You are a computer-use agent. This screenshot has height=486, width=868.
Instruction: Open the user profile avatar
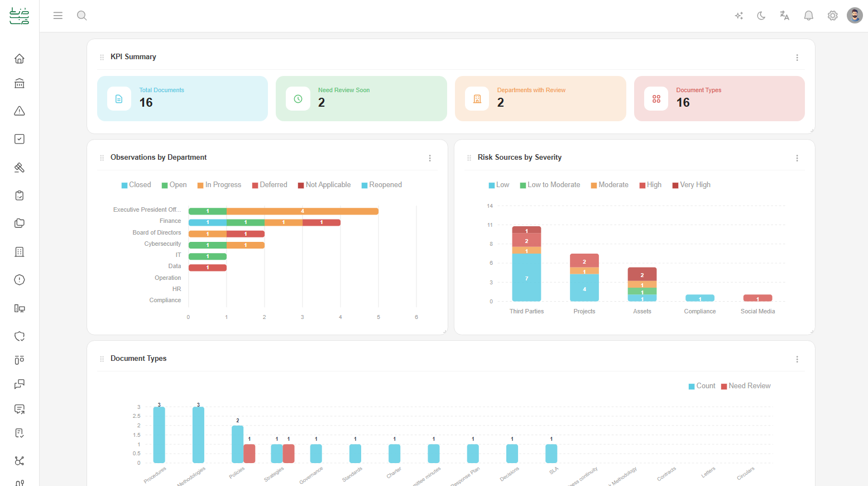click(x=855, y=16)
